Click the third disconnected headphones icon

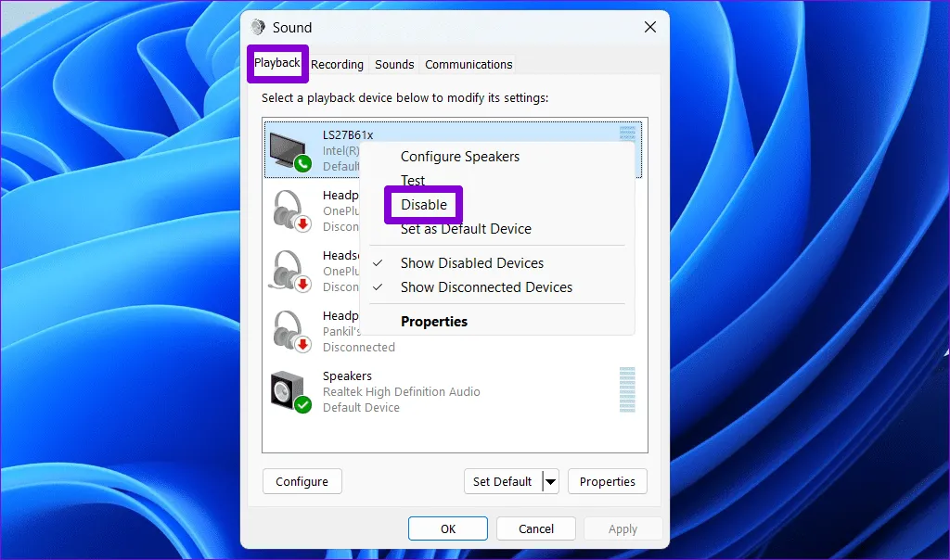tap(289, 331)
